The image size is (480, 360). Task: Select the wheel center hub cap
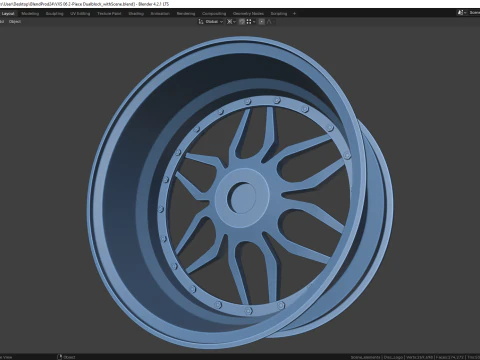pos(242,198)
